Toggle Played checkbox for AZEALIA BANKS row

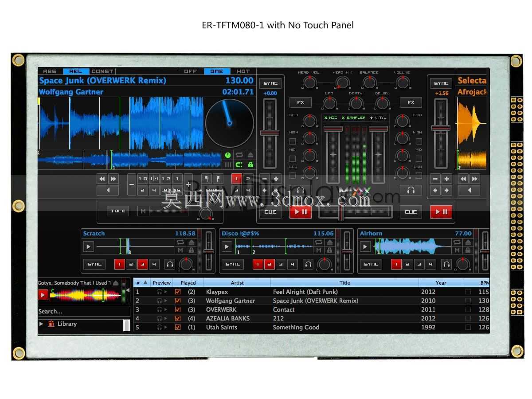coord(178,318)
